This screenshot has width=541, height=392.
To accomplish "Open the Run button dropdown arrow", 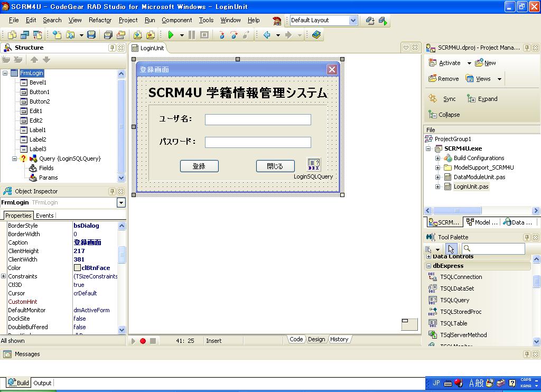I will [182, 35].
